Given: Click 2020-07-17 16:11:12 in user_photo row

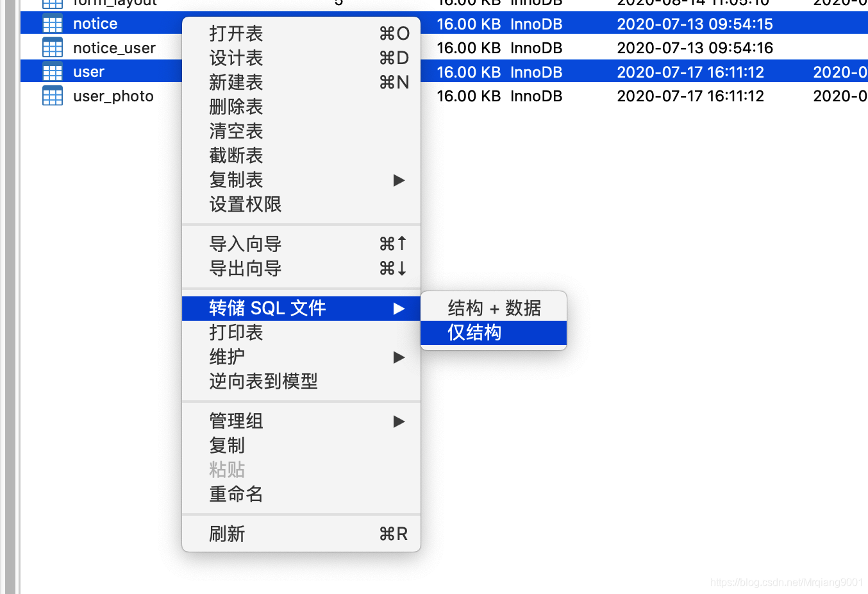Looking at the screenshot, I should pyautogui.click(x=690, y=96).
